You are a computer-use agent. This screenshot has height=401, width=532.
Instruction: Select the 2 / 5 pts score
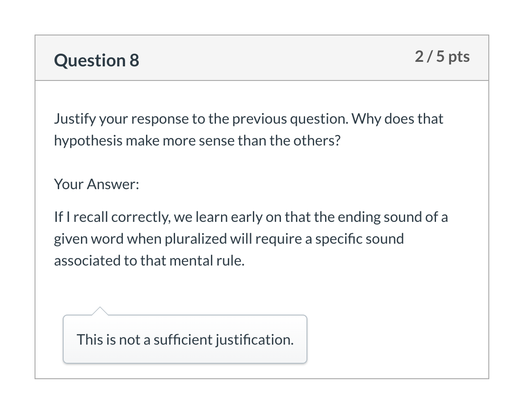(x=442, y=56)
